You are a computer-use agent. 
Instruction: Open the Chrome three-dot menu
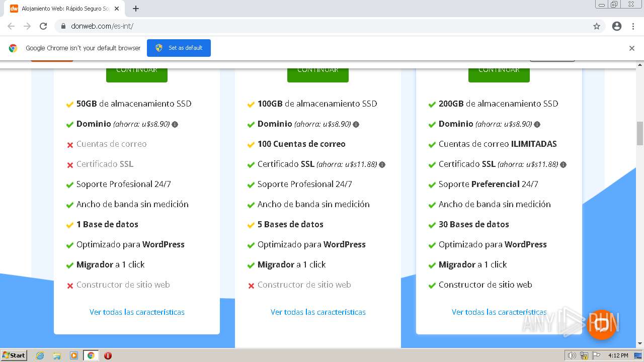pyautogui.click(x=633, y=26)
